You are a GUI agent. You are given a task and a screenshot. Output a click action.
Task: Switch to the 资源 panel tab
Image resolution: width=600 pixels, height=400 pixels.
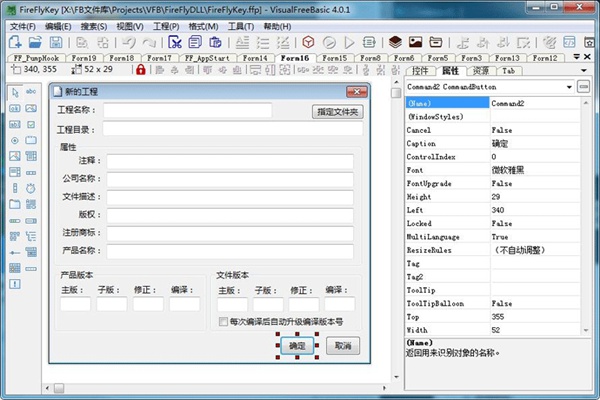(481, 71)
